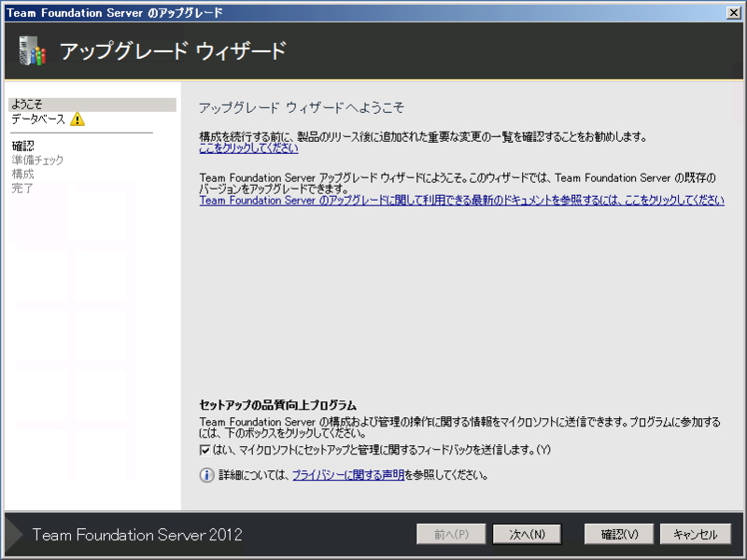Select the データベース step in sidebar
This screenshot has height=560, width=747.
pyautogui.click(x=38, y=119)
